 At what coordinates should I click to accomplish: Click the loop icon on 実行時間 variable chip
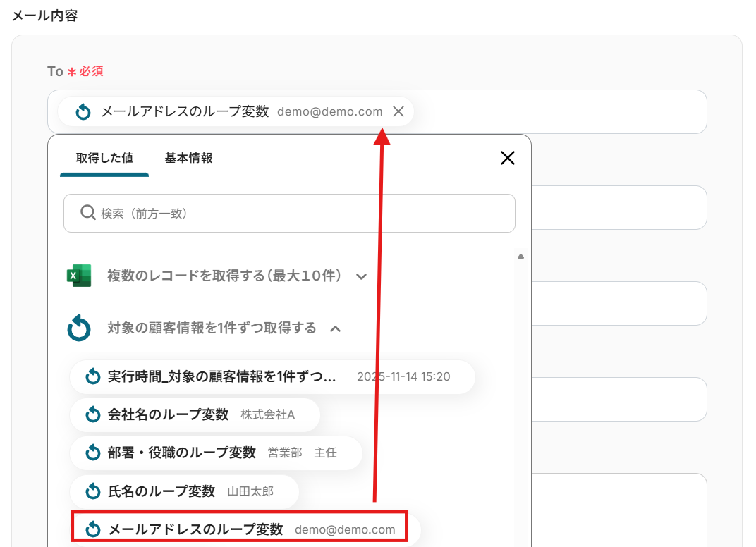[93, 376]
